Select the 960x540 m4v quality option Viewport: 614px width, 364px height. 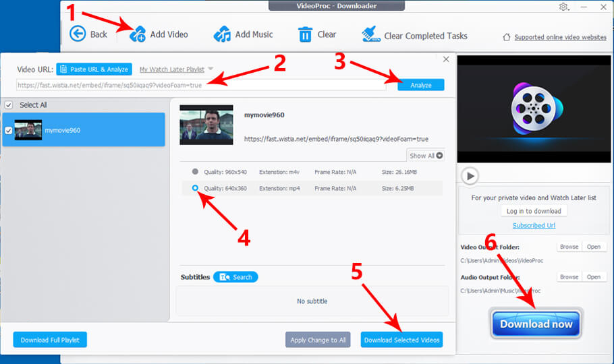tap(195, 171)
